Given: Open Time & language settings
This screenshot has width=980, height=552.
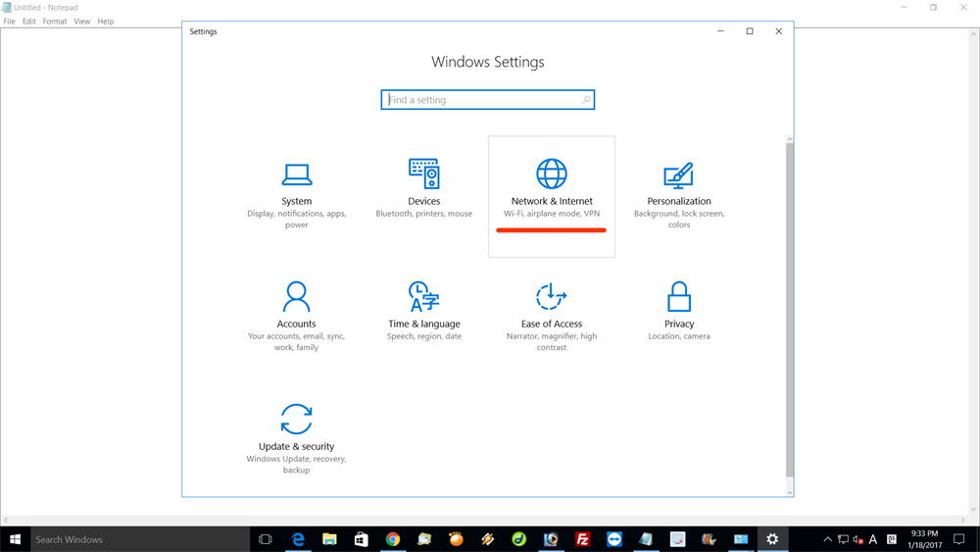Looking at the screenshot, I should (423, 318).
